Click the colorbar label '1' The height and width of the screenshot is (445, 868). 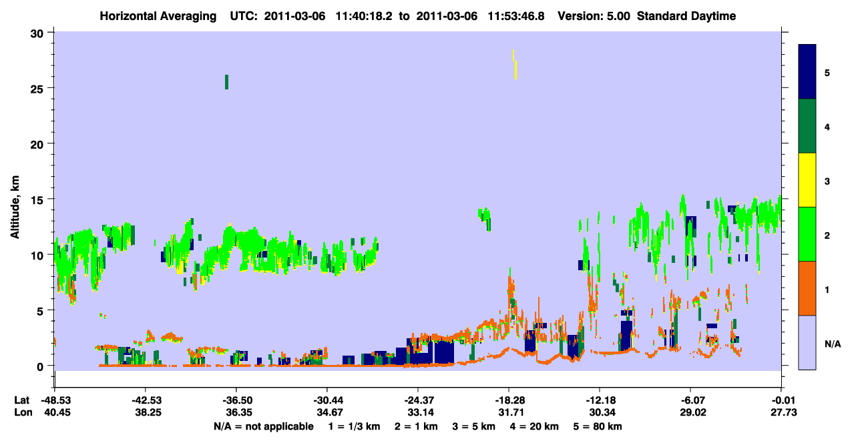tap(827, 288)
